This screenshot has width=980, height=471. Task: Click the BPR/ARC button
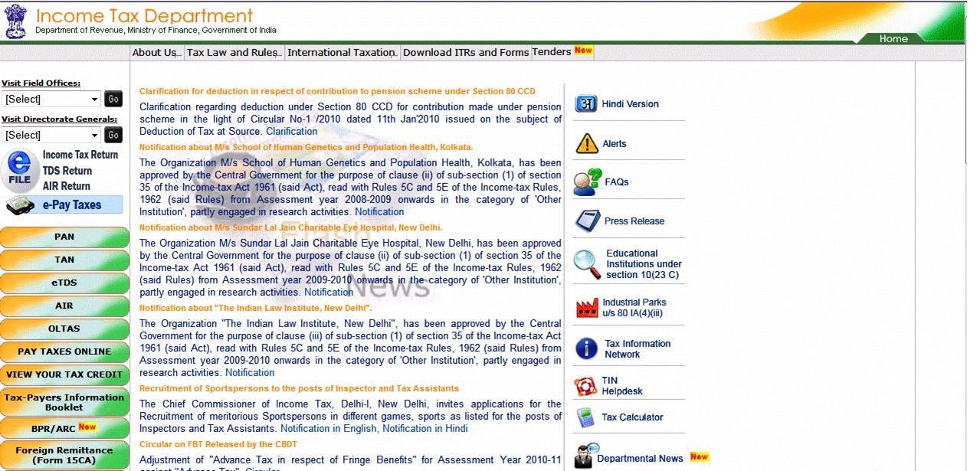(x=64, y=428)
